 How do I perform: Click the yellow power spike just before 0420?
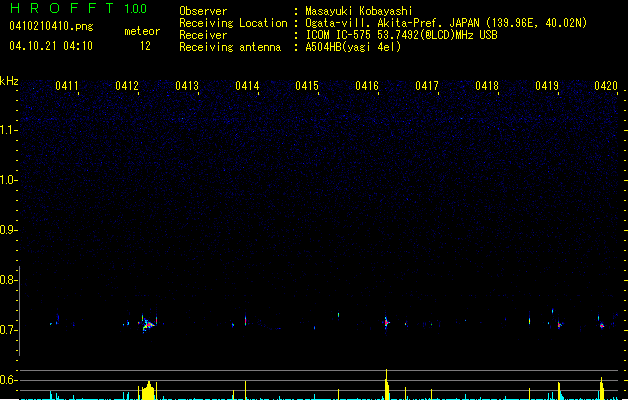coord(602,388)
